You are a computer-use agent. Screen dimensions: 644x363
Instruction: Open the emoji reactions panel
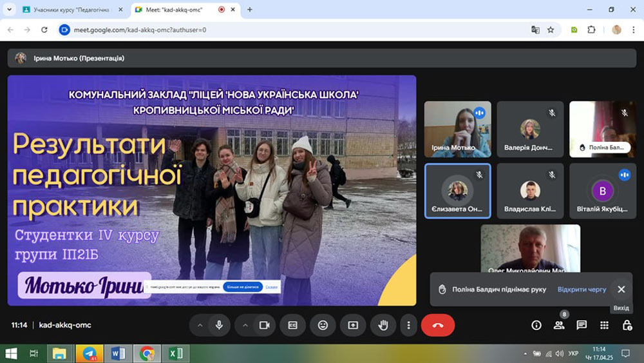(323, 326)
